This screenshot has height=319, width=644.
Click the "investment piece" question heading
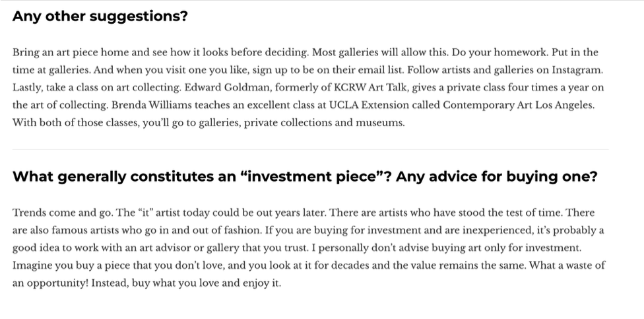305,177
